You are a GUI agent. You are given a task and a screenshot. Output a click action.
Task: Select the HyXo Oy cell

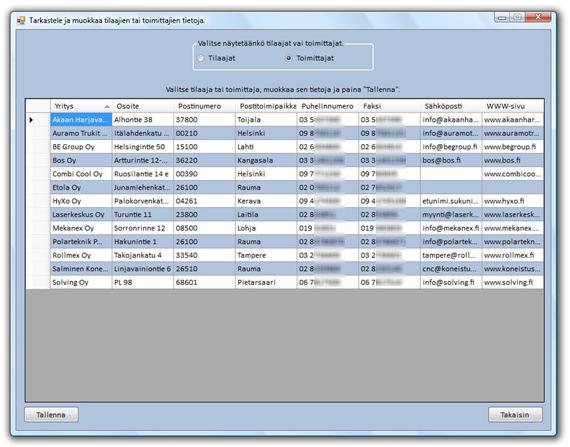[81, 201]
